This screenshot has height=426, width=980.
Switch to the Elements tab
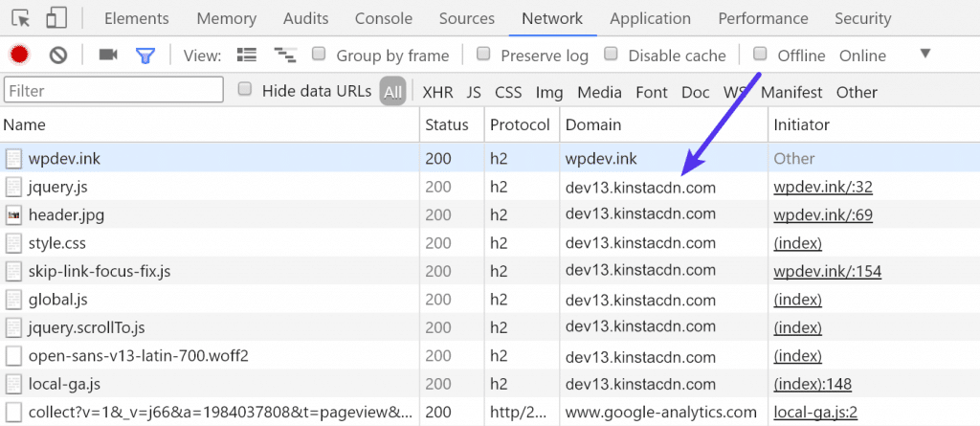[136, 19]
